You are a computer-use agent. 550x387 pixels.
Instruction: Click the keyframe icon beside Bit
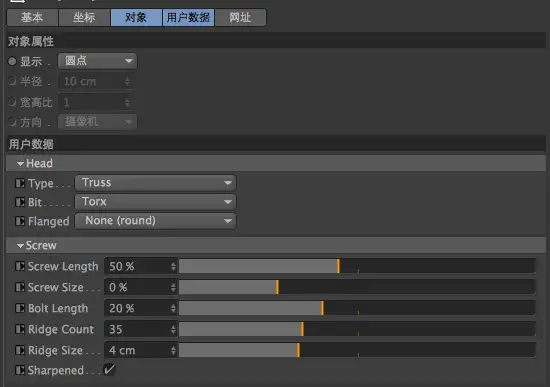pyautogui.click(x=20, y=202)
